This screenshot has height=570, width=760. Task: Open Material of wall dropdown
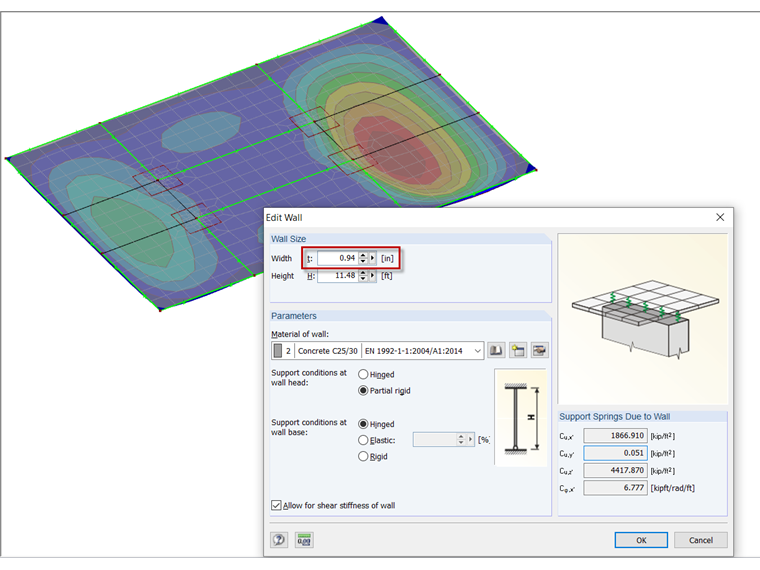click(478, 350)
